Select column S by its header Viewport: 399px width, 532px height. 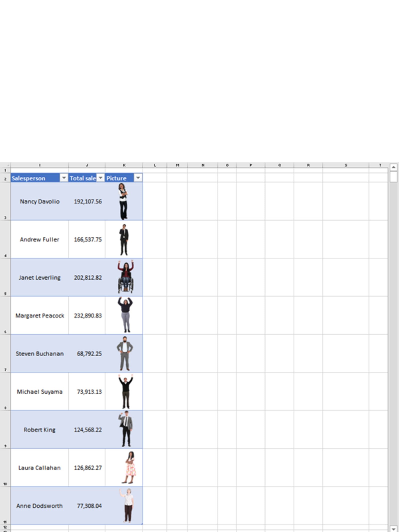pyautogui.click(x=346, y=165)
